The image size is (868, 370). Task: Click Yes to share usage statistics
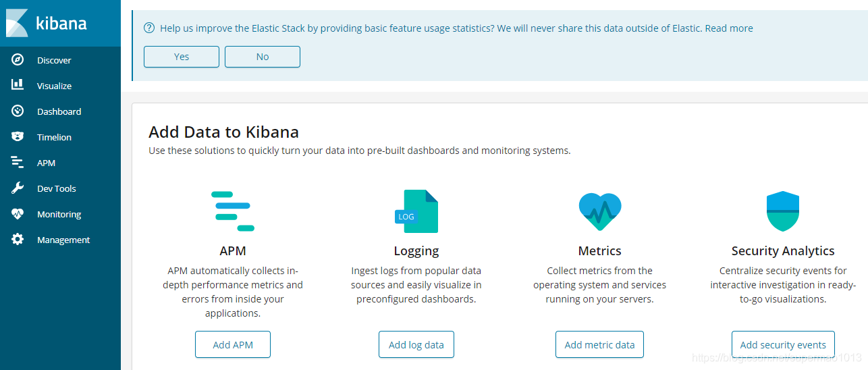pos(182,57)
